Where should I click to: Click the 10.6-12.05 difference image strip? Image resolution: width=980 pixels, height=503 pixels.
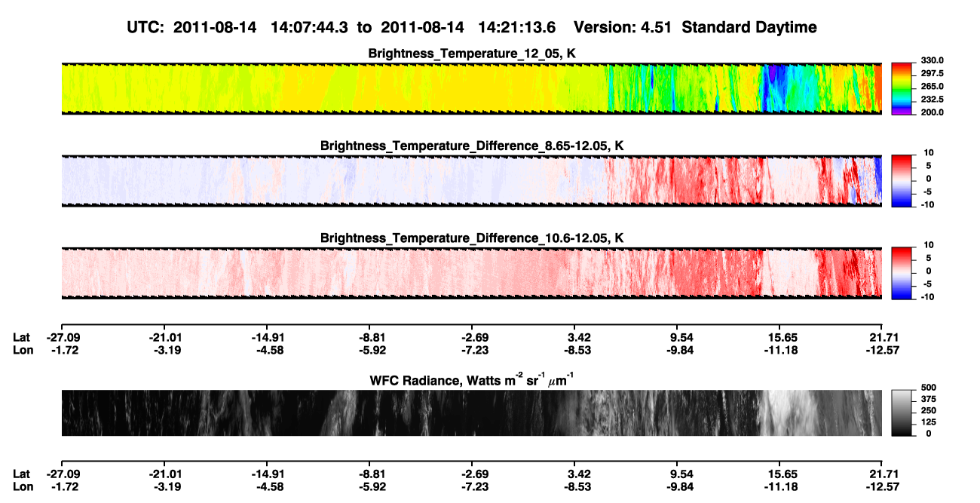[471, 273]
